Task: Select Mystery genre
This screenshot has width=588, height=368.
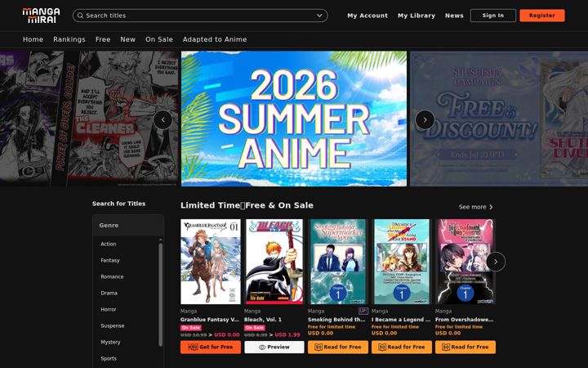Action: 110,342
